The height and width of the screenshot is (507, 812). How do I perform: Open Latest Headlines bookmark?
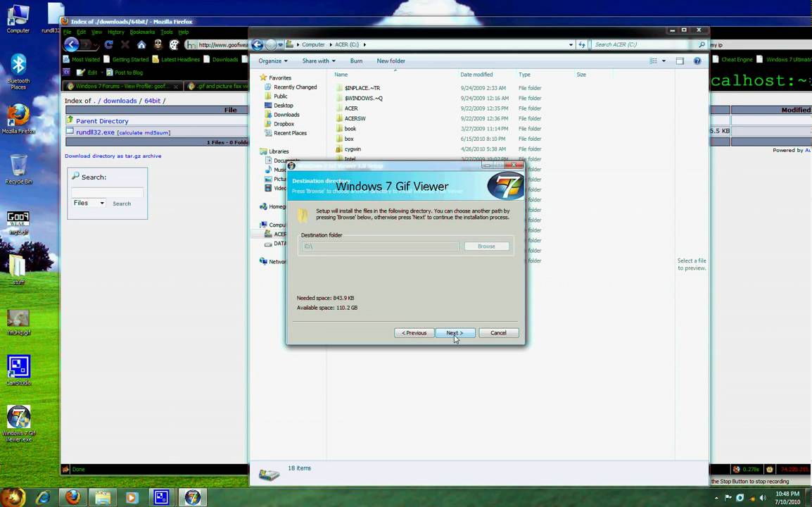(x=176, y=60)
